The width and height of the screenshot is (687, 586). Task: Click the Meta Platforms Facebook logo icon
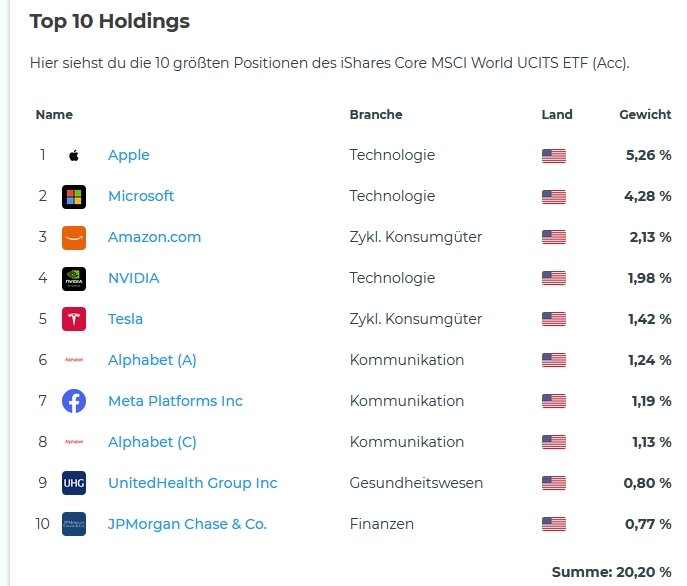pyautogui.click(x=74, y=401)
